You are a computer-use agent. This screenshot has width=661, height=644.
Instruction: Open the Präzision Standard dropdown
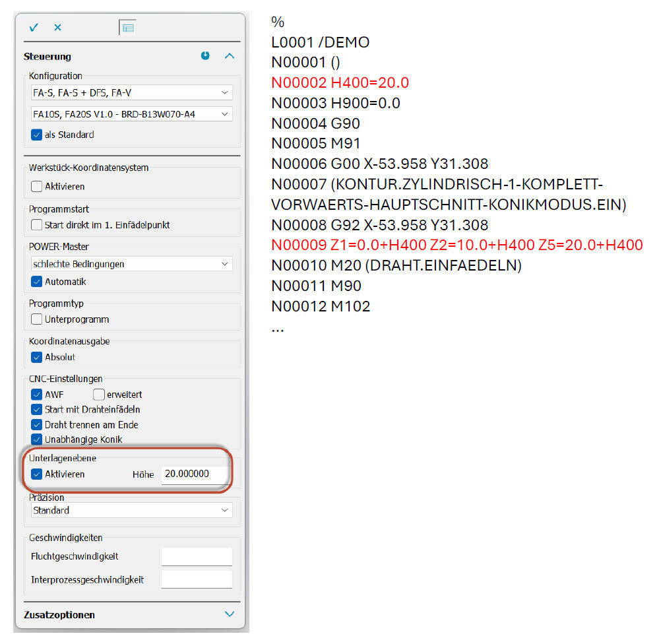(131, 511)
